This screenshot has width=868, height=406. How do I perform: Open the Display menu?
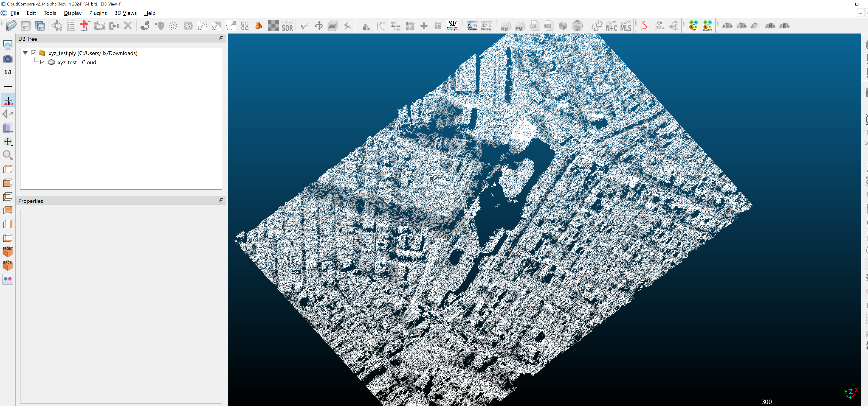click(x=72, y=13)
